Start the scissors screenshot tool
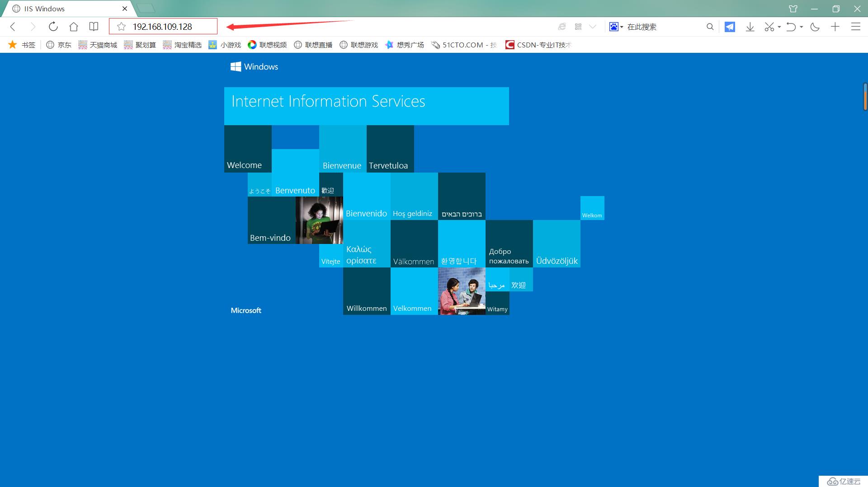The image size is (868, 487). tap(769, 27)
